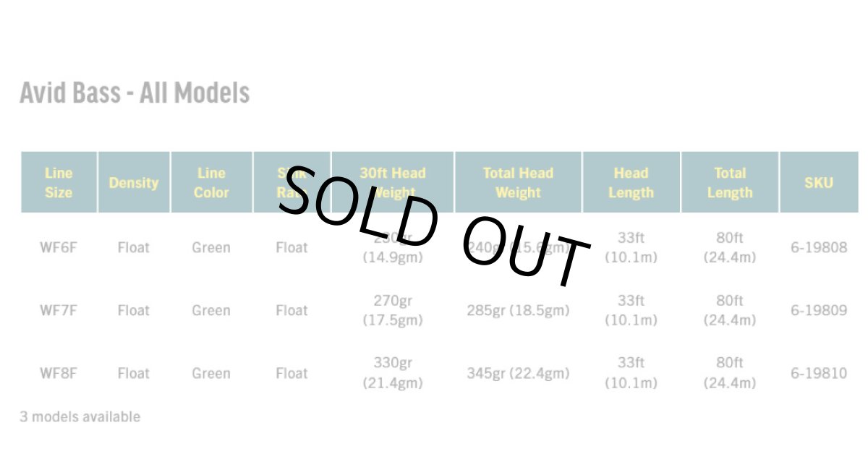
Task: Click the '3 models available' text
Action: pos(80,417)
